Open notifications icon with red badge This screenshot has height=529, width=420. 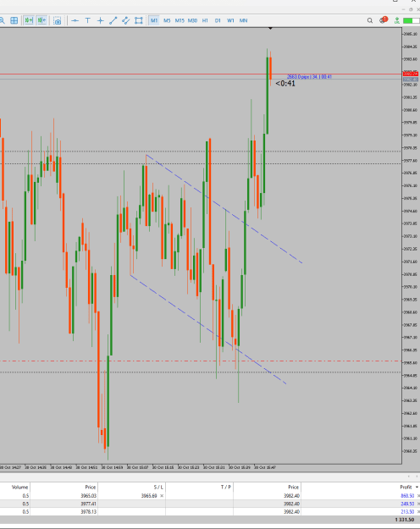tap(384, 20)
